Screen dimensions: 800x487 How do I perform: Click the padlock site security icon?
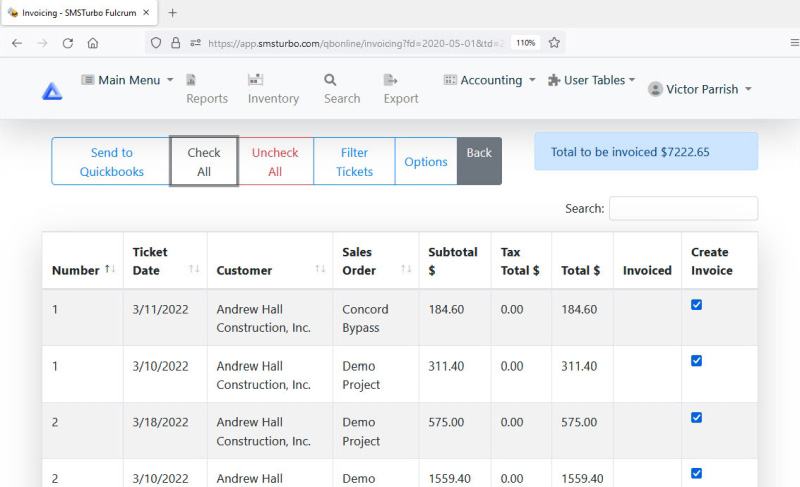tap(176, 43)
